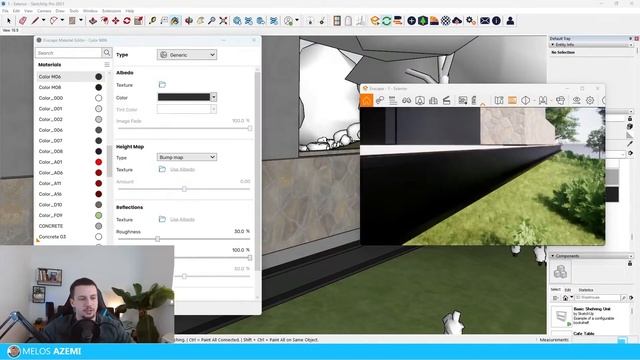Select Color M08 material row

pyautogui.click(x=70, y=87)
